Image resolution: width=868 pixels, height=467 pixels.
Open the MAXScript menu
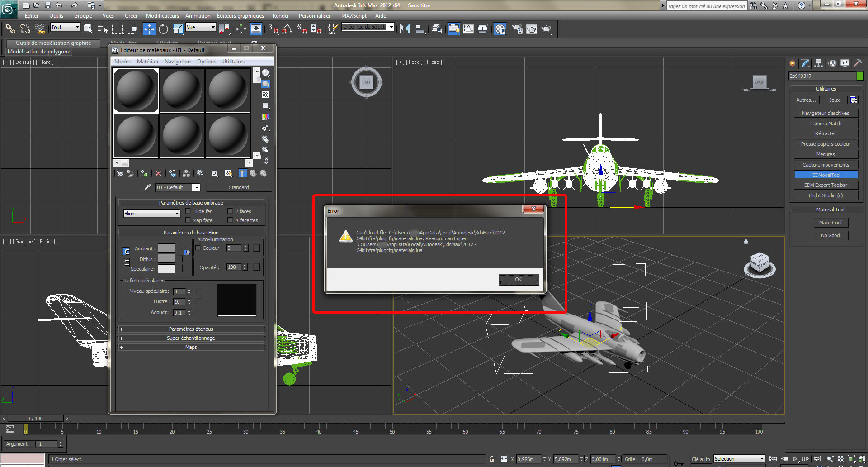click(354, 16)
